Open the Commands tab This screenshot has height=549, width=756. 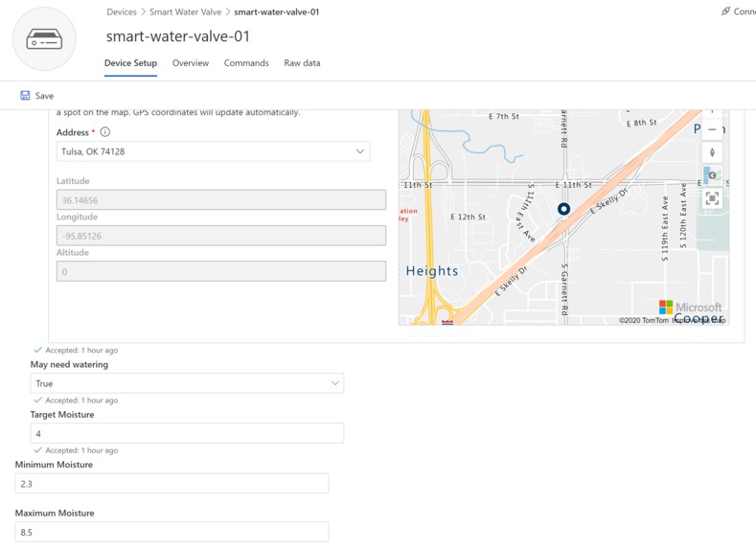[246, 63]
